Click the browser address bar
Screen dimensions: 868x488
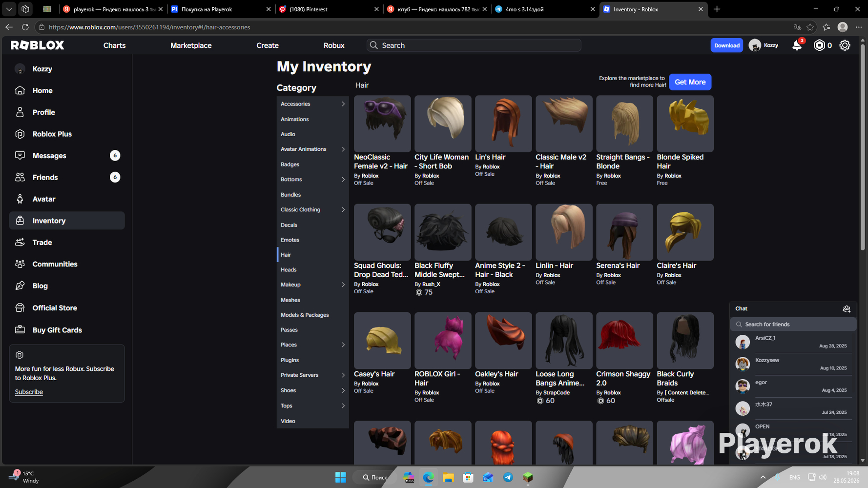point(415,27)
